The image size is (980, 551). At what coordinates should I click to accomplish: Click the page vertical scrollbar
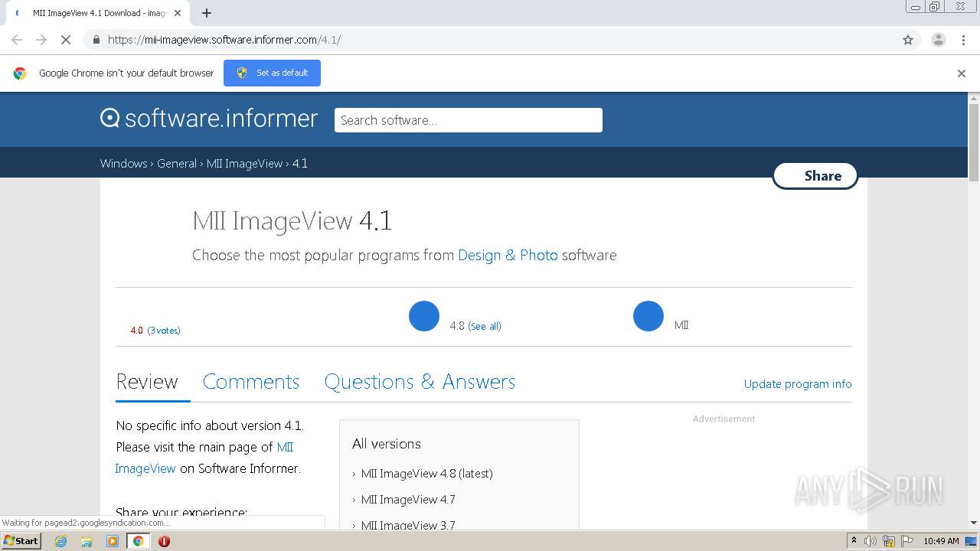(974, 142)
